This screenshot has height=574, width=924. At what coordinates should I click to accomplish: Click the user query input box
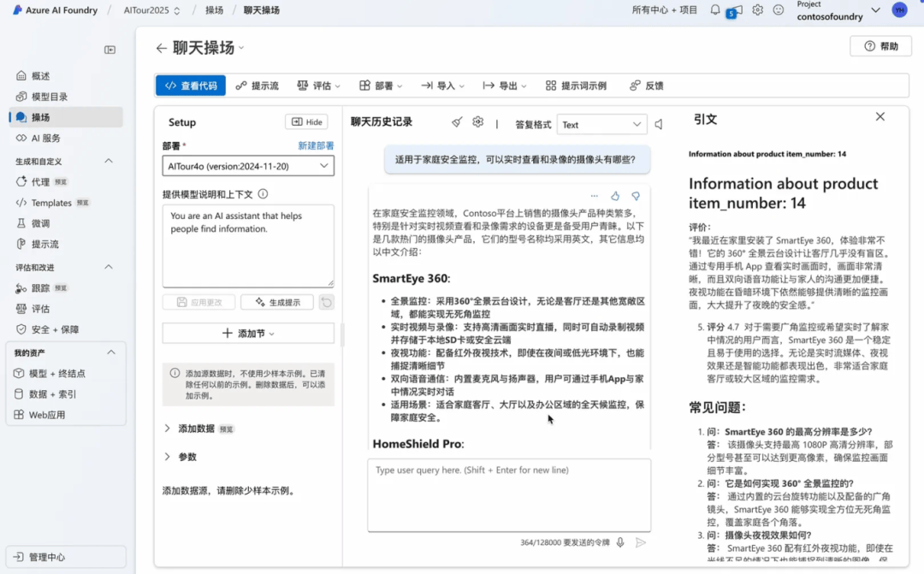coord(509,494)
